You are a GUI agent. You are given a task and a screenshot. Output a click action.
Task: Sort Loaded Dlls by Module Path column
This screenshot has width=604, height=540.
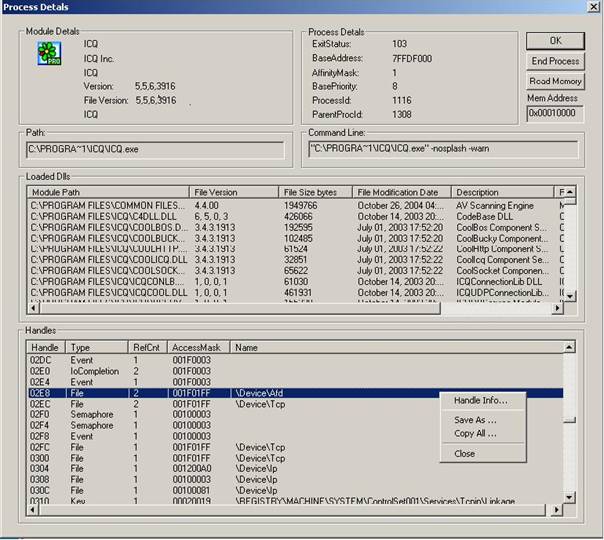108,192
